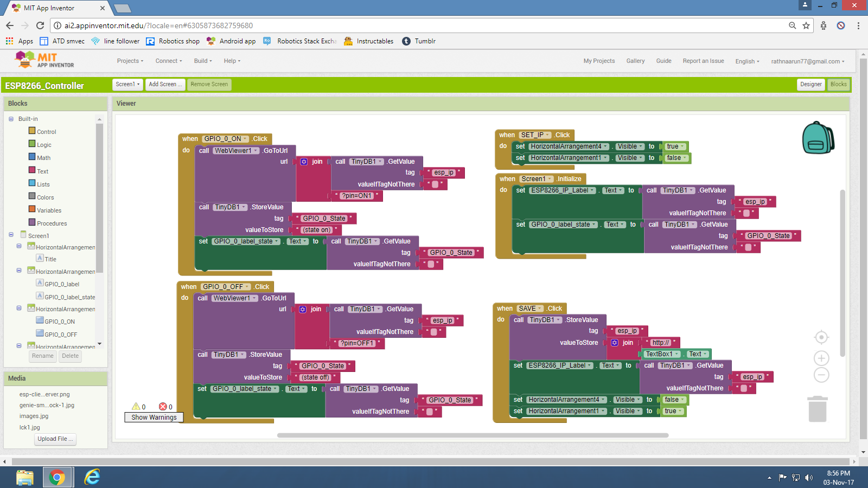Open the Guide link
The height and width of the screenshot is (488, 868).
coord(663,61)
